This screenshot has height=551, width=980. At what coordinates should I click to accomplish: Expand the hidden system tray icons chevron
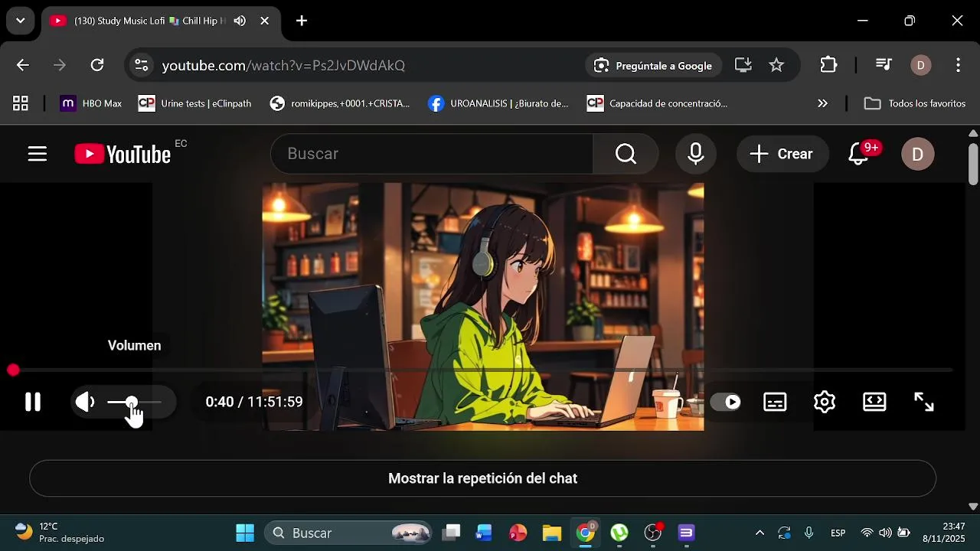coord(759,533)
